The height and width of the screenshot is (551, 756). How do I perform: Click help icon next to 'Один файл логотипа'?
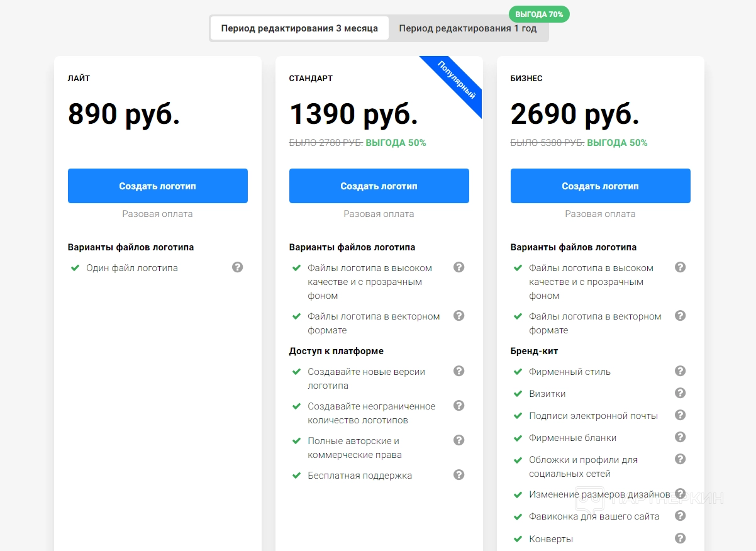click(x=237, y=267)
